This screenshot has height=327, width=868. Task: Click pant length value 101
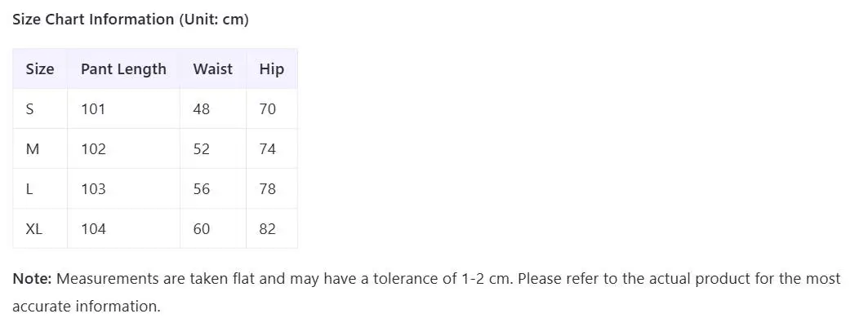tap(93, 109)
